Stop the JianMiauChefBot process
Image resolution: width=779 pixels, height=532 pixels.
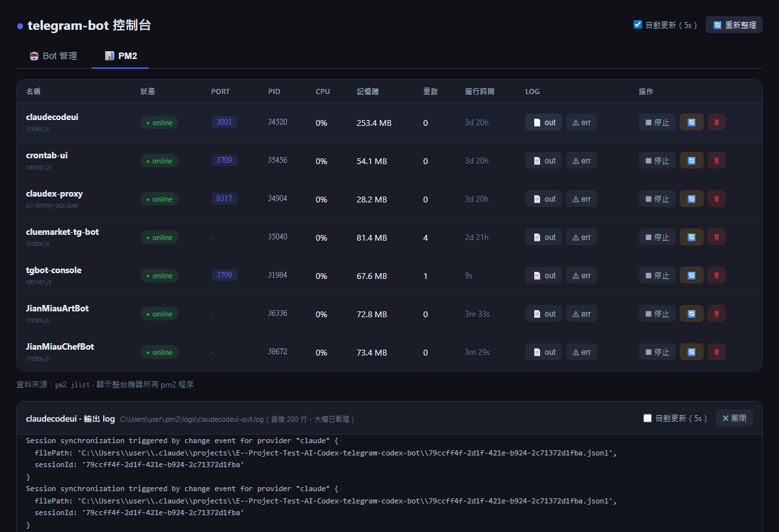point(657,352)
